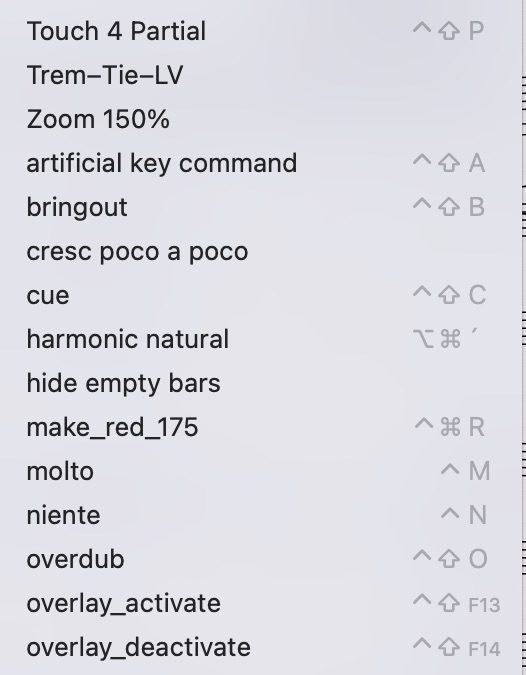
Task: Choose Trem–Tie–LV from the menu
Action: coord(260,75)
